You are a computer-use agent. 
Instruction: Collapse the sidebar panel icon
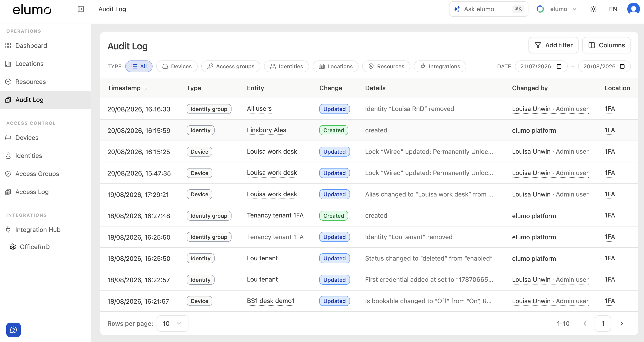tap(81, 9)
